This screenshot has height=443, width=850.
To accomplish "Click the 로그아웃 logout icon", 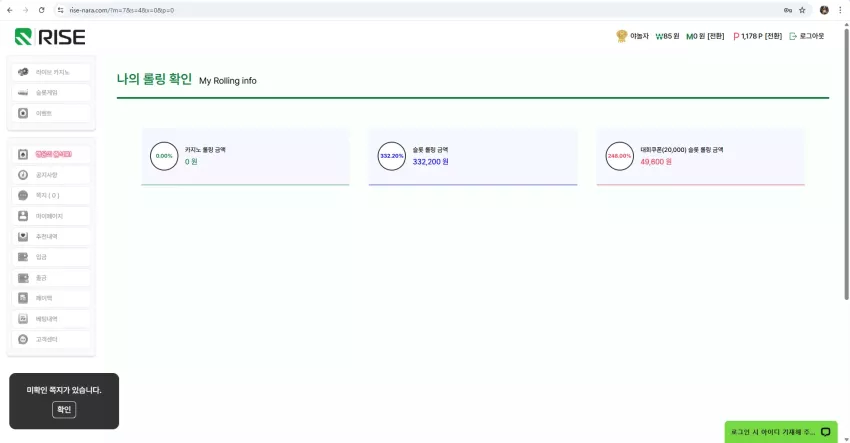I will (793, 36).
